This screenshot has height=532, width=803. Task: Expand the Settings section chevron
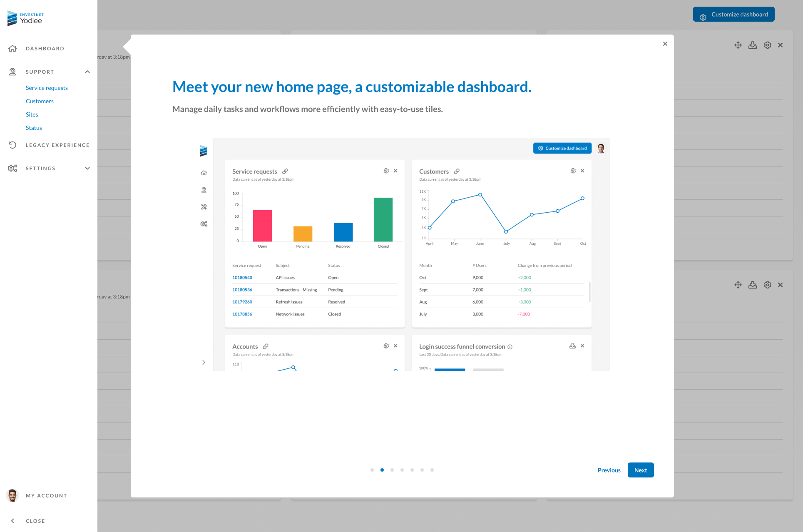pyautogui.click(x=87, y=168)
